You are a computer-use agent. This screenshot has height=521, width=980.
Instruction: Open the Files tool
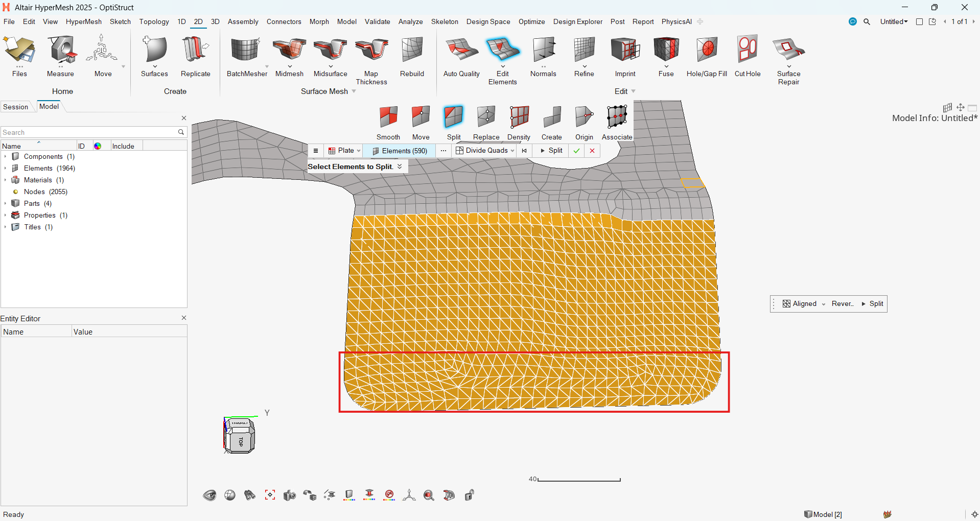(x=19, y=56)
